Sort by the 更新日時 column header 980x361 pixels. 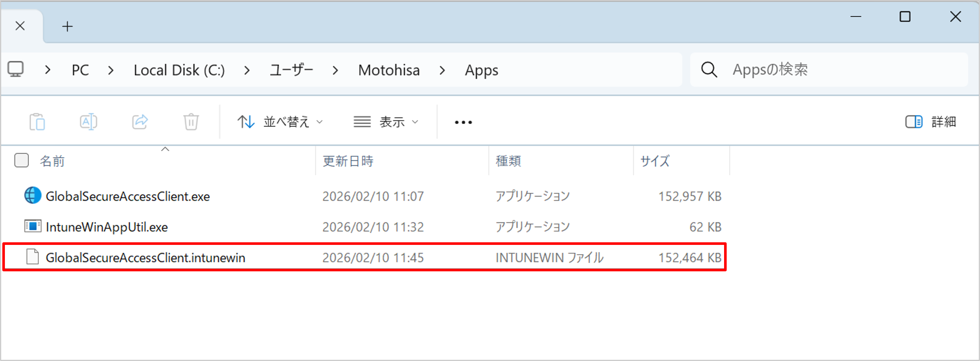coord(348,161)
